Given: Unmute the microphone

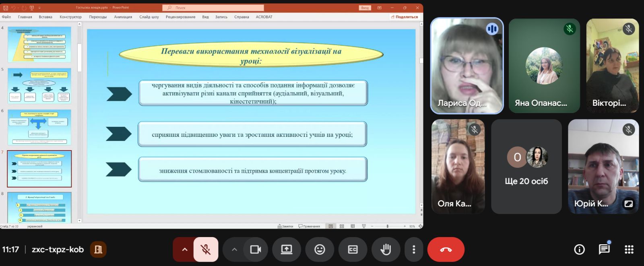Looking at the screenshot, I should click(206, 250).
